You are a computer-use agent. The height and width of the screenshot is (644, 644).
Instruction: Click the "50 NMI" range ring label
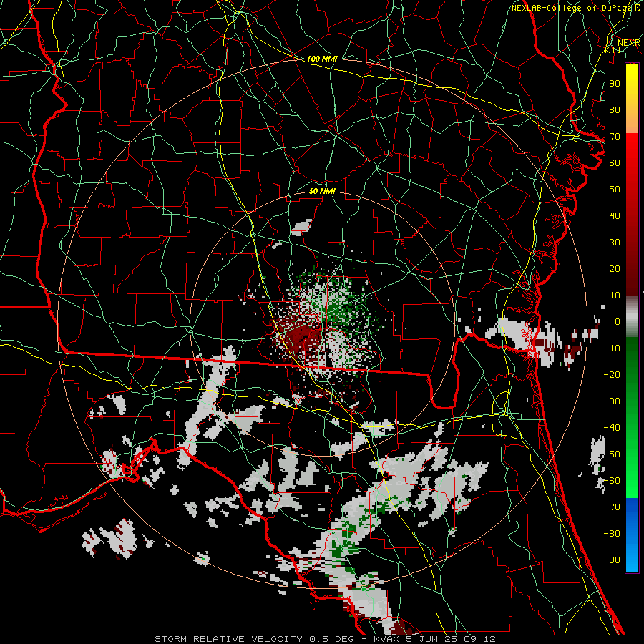(322, 191)
